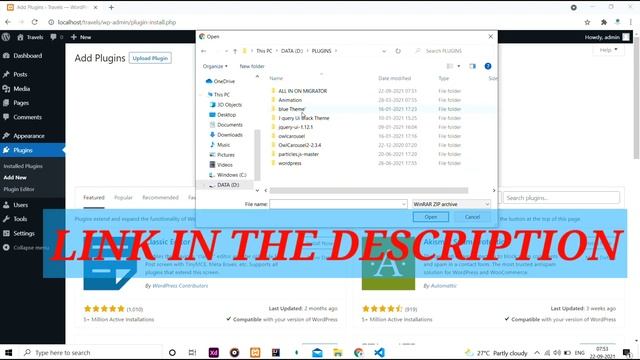Go up one folder level in dialog
The width and height of the screenshot is (640, 360).
coord(235,51)
